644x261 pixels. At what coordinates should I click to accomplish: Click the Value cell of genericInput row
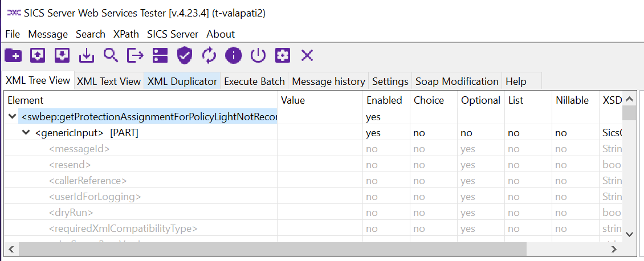coord(319,133)
